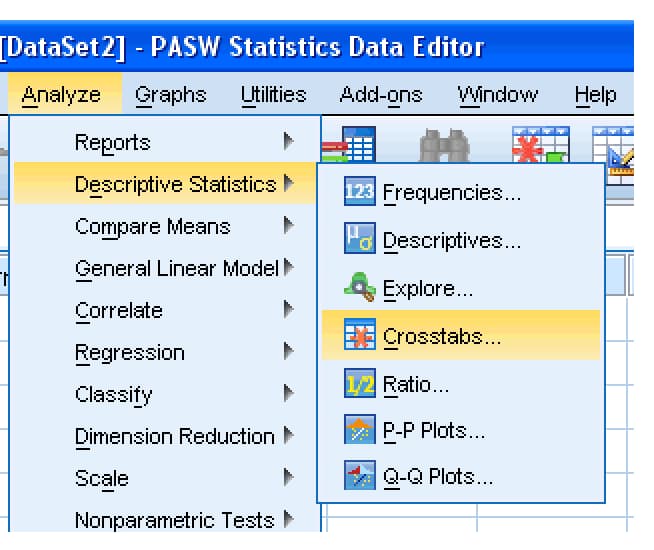Click the Descriptives mu-sigma icon
Viewport: 654px width, 550px height.
(360, 238)
